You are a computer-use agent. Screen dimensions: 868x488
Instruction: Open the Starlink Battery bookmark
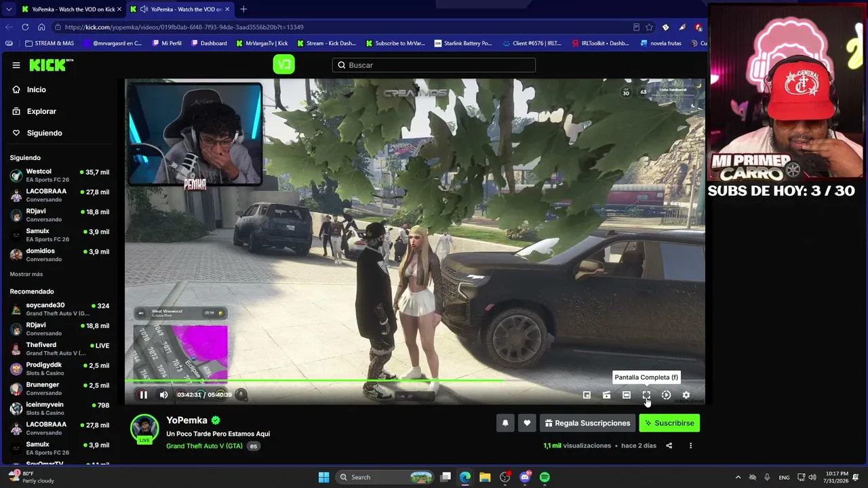[463, 43]
